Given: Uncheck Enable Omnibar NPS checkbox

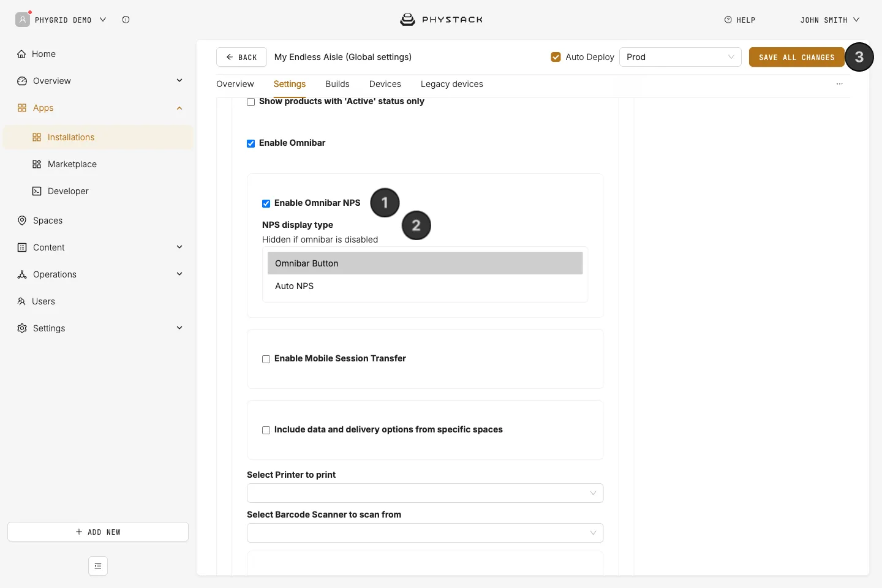Looking at the screenshot, I should pos(266,203).
